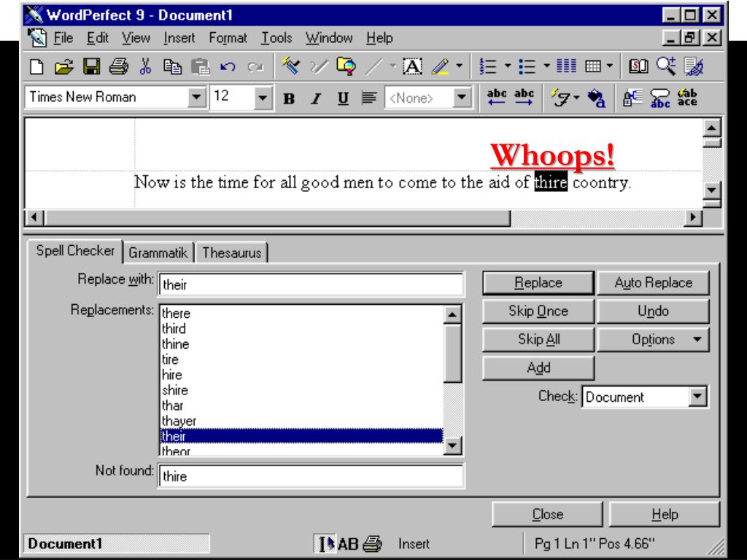Click the Bullets list icon

pyautogui.click(x=527, y=66)
